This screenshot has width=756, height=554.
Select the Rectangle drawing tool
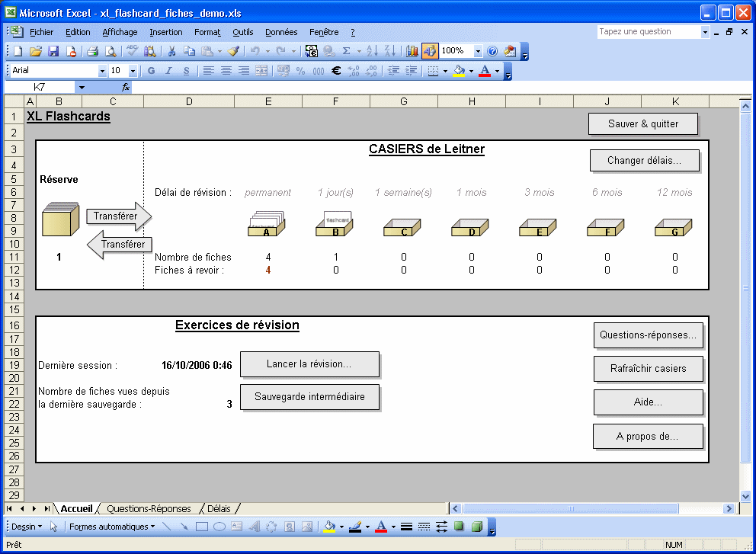201,527
